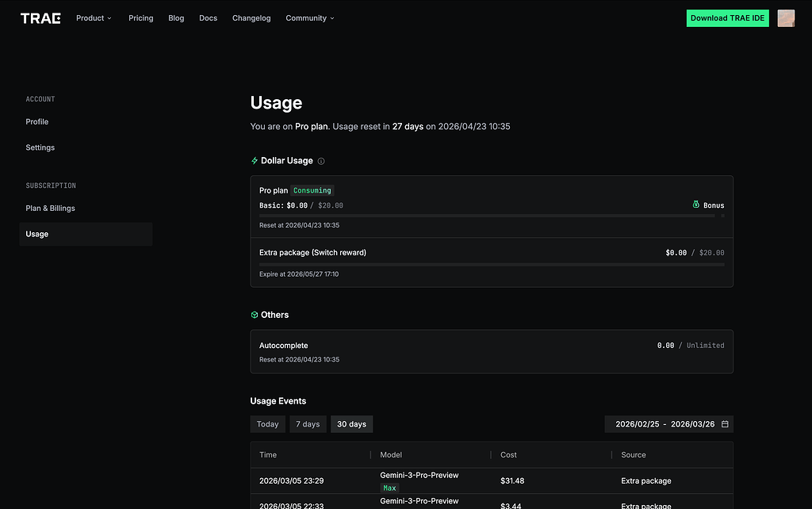This screenshot has width=812, height=509.
Task: Open the Changelog page
Action: (x=251, y=18)
